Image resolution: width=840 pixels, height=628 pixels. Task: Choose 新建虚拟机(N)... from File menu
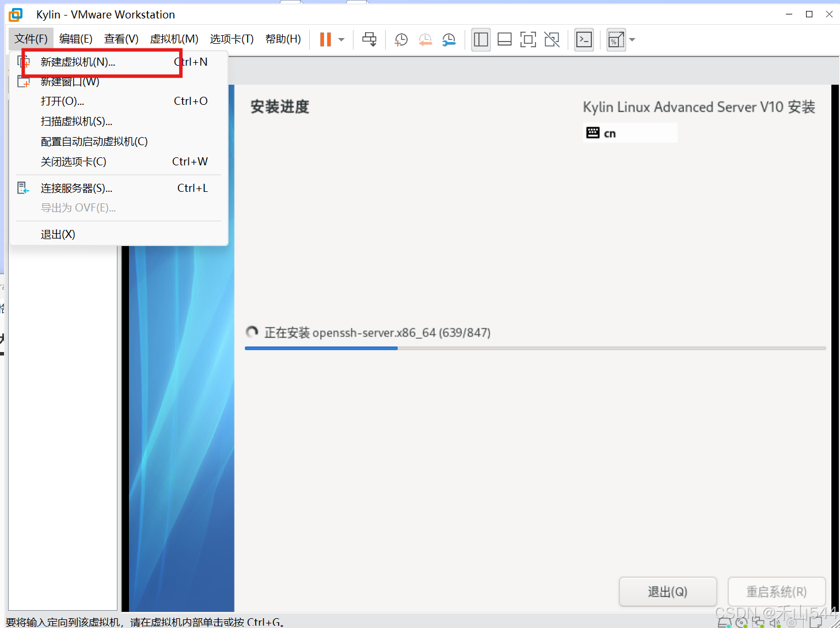pos(119,62)
